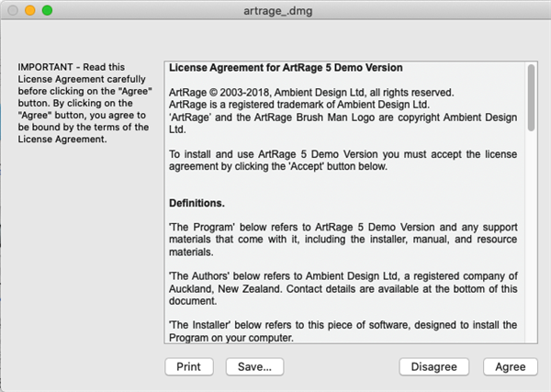Click the paragraph beginning 'The Installer' below refers
This screenshot has height=392, width=551.
coord(343,331)
